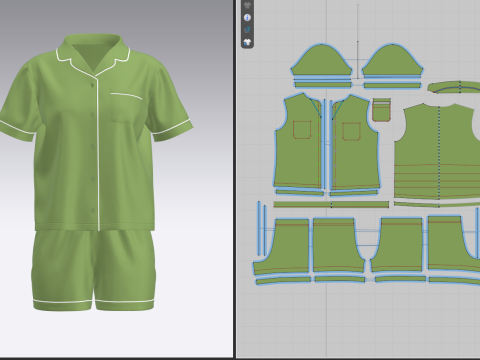The height and width of the screenshot is (360, 480).
Task: Click pocket outline on left front bodice
Action: coord(302,130)
